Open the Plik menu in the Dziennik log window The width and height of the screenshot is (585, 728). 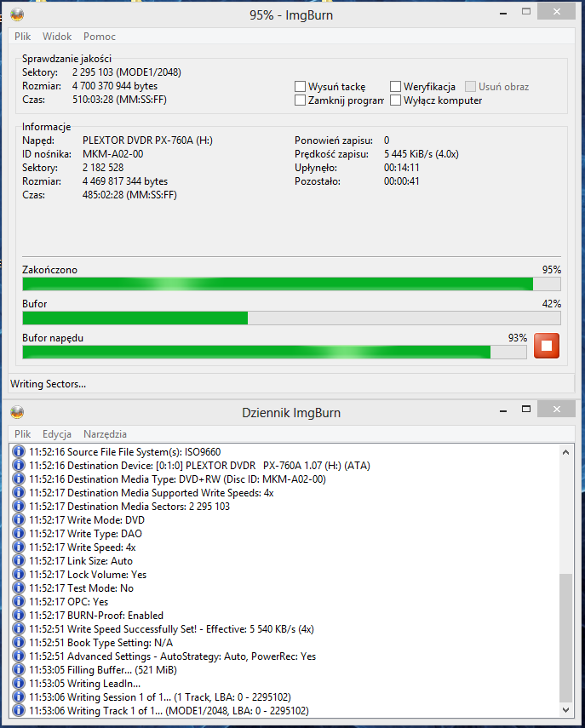[x=22, y=433]
